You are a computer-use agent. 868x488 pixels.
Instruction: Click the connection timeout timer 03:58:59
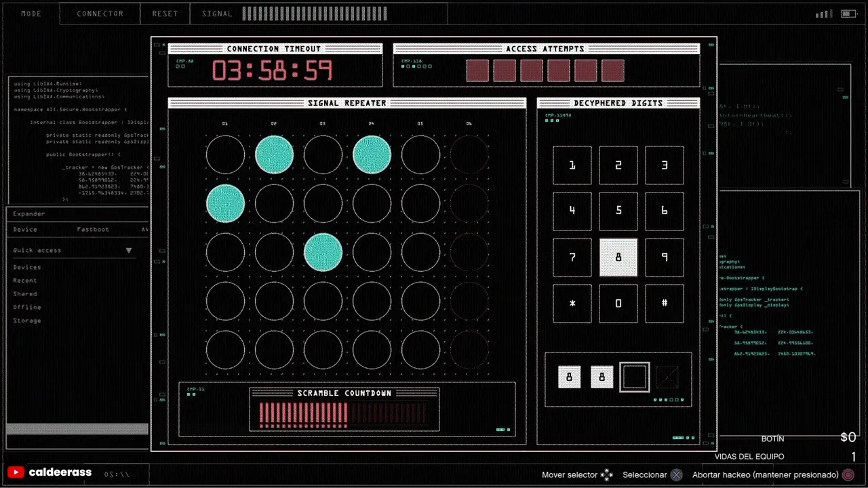pos(272,70)
